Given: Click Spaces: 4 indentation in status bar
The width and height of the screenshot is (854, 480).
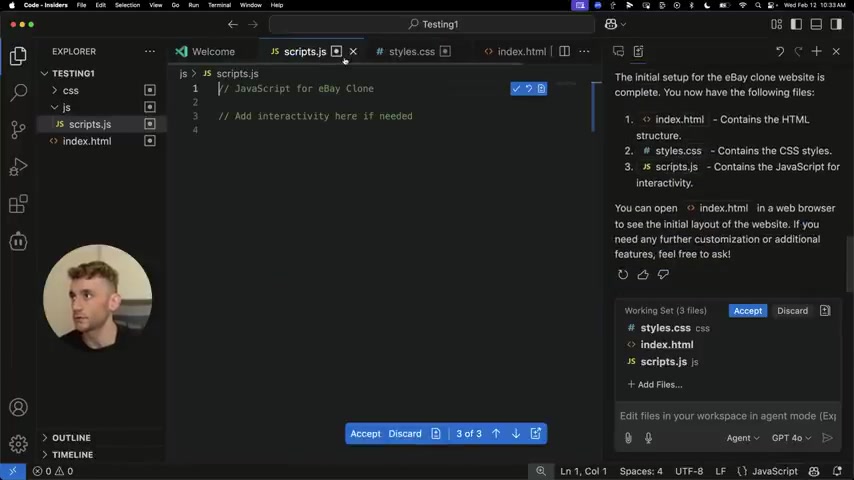Looking at the screenshot, I should coord(641,471).
